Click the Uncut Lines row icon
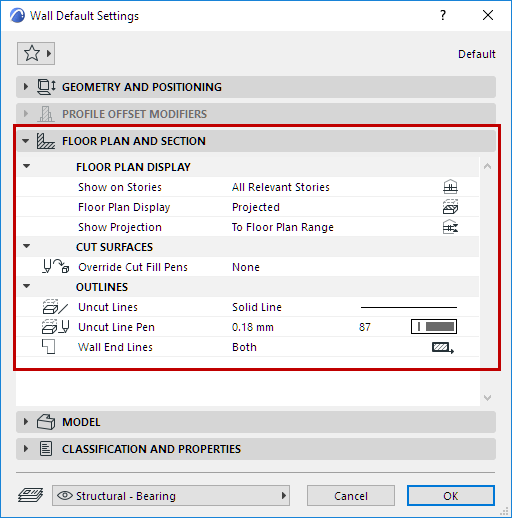512x518 pixels. [55, 307]
